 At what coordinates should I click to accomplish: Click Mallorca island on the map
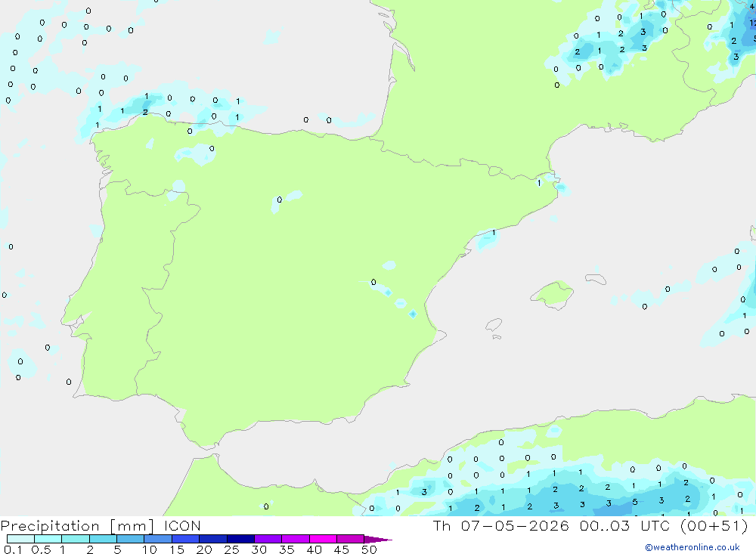coord(553,294)
